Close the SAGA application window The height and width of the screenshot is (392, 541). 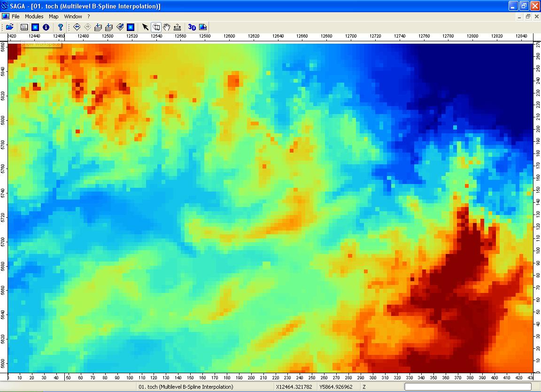click(535, 6)
